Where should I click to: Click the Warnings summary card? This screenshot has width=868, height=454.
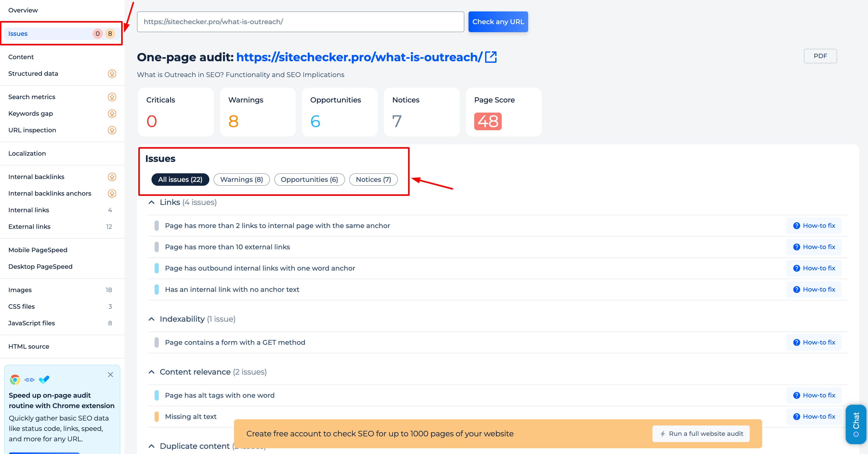coord(258,112)
